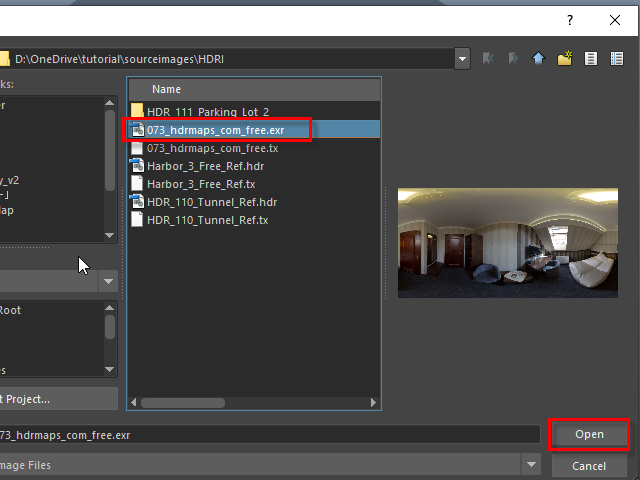Switch to list view icon
640x480 pixels.
(x=591, y=59)
